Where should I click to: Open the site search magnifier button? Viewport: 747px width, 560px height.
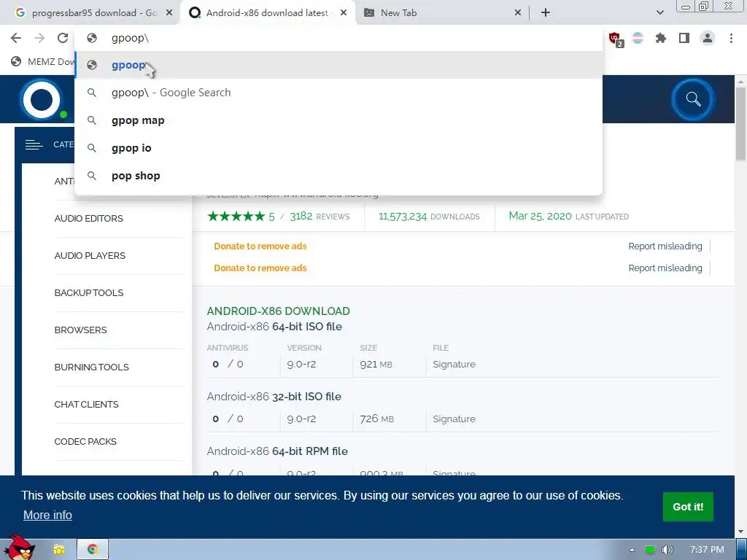(x=693, y=99)
